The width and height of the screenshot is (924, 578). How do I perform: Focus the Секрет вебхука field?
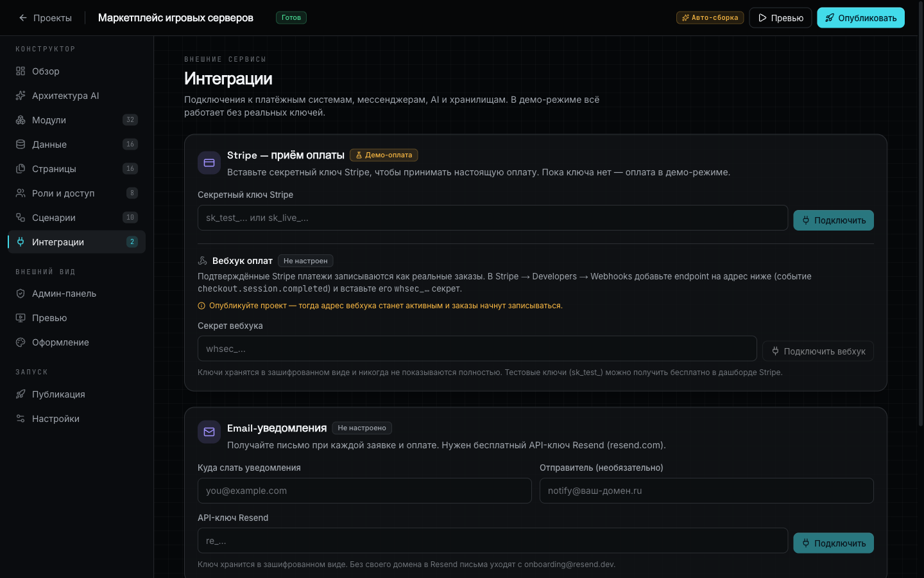[477, 349]
